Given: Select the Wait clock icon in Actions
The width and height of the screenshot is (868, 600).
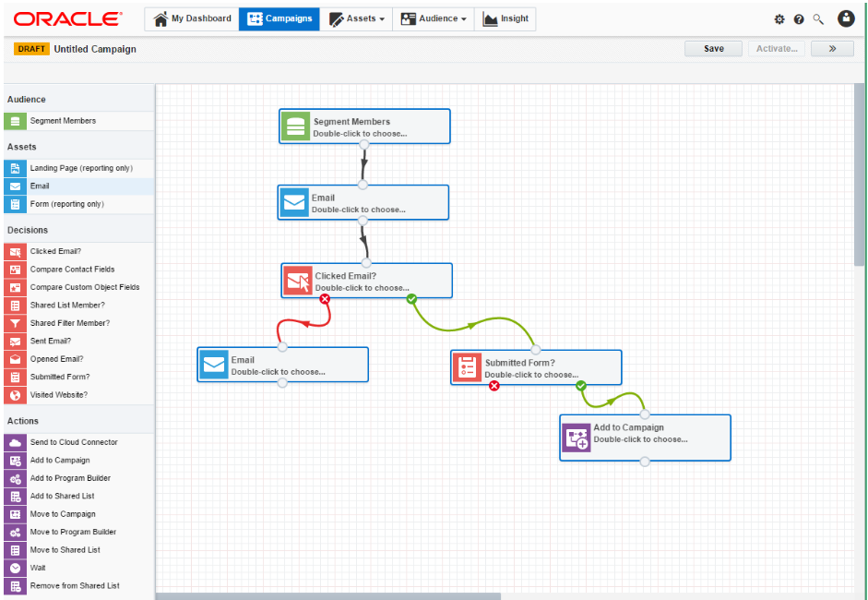Looking at the screenshot, I should (x=15, y=568).
